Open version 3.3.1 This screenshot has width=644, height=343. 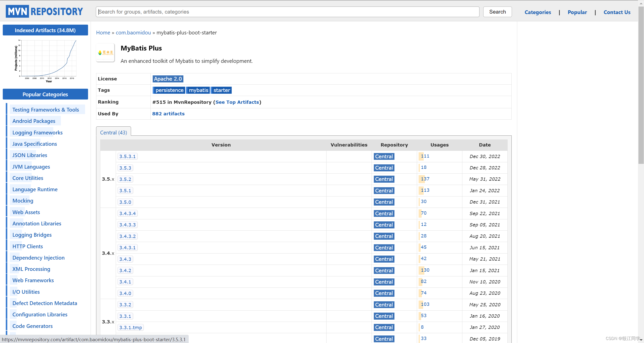[125, 316]
